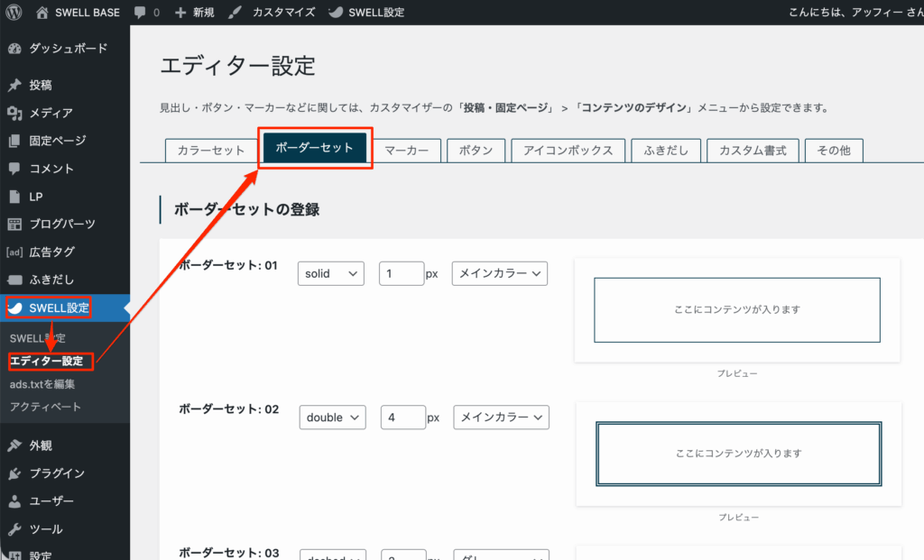Click the アクティベート submenu link

(47, 406)
